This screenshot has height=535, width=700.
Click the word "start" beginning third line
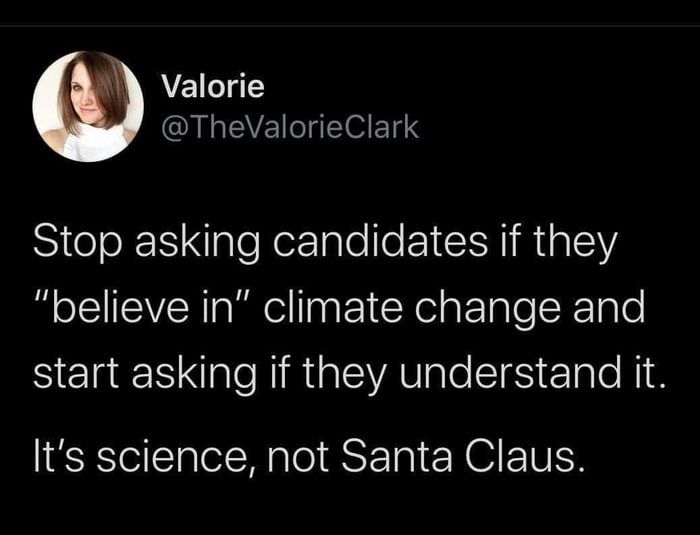point(76,373)
